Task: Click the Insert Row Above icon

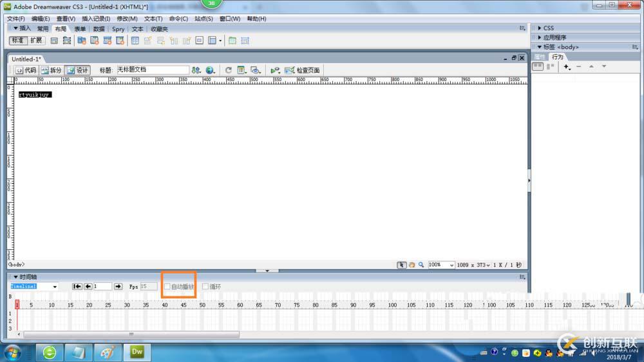Action: tap(148, 41)
